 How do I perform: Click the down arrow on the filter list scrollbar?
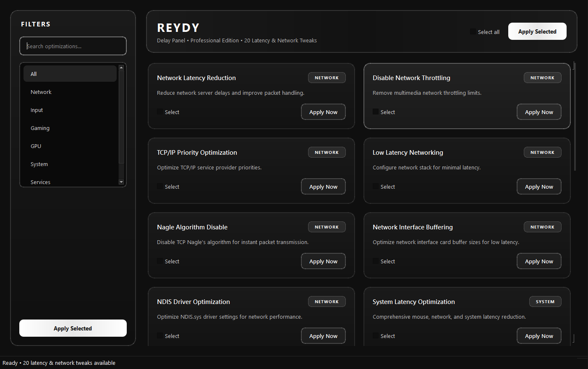click(x=121, y=182)
